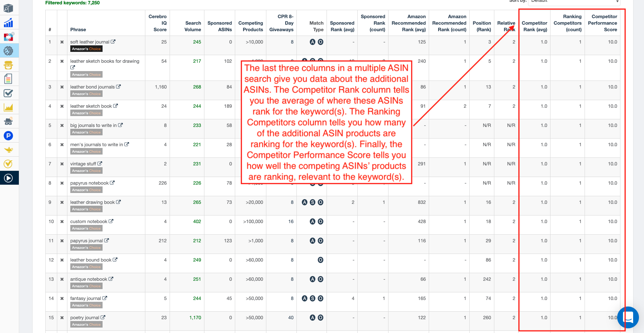Click the yellow genie lamp icon
644x333 pixels.
[8, 149]
